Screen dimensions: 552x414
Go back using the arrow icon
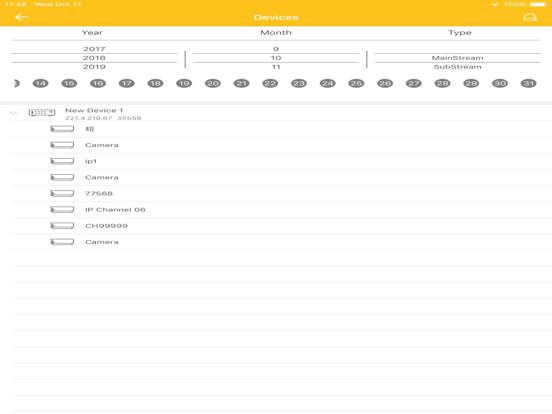tap(21, 17)
